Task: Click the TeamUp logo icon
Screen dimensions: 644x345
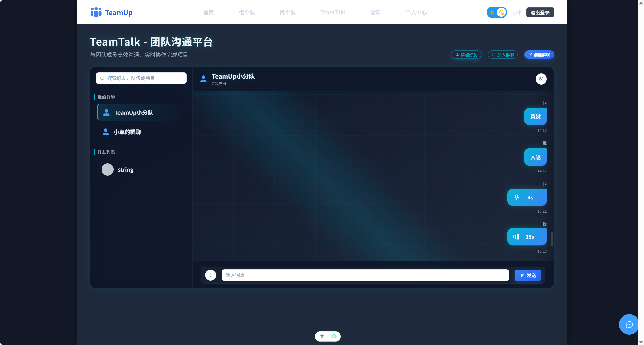Action: [x=96, y=12]
